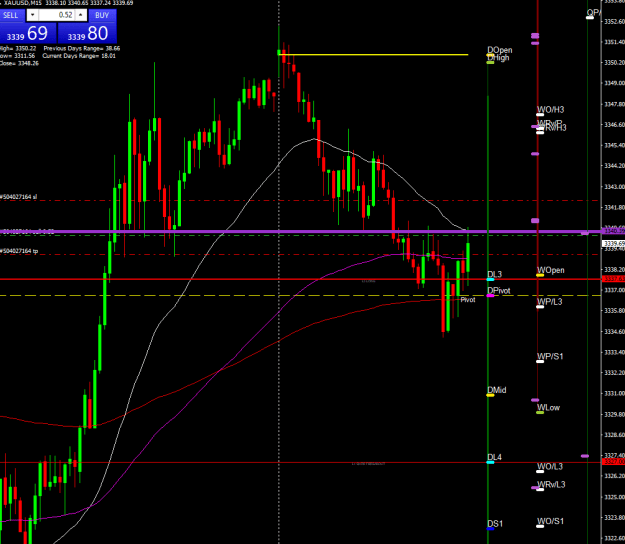Click the WP/S1 weekly level label

[x=550, y=356]
